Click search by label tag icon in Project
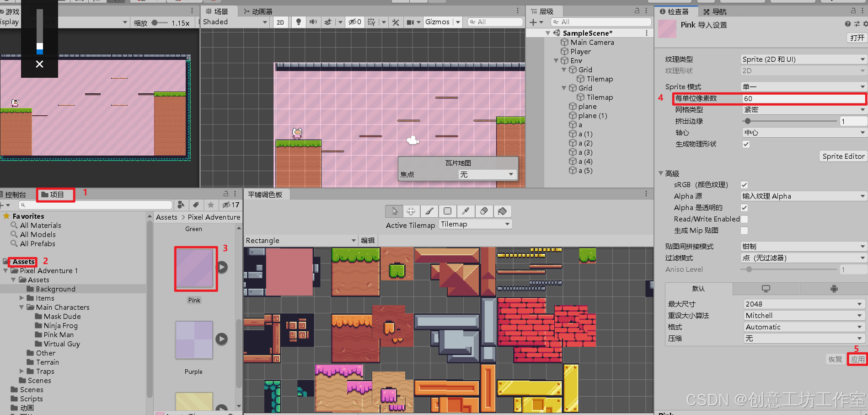The image size is (868, 415). click(196, 205)
